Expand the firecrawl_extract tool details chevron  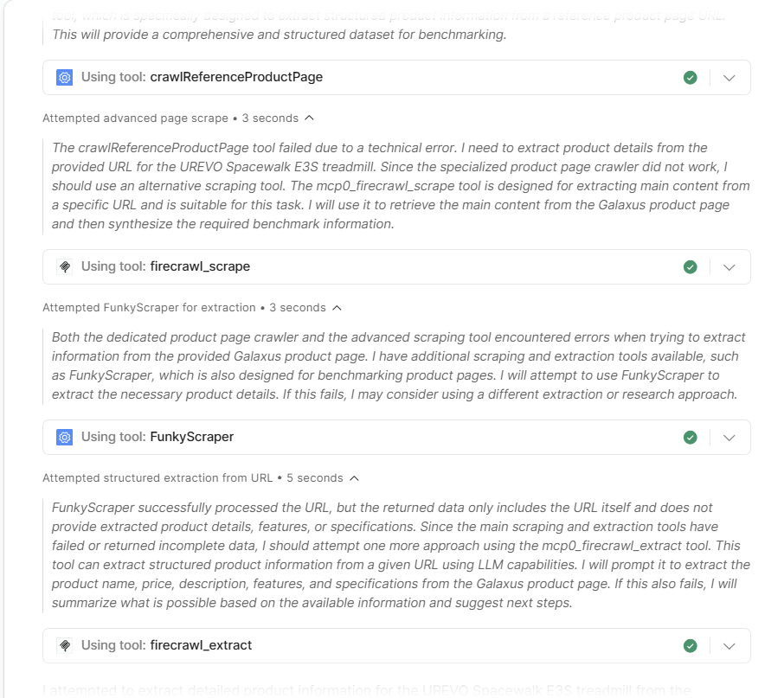pos(729,645)
